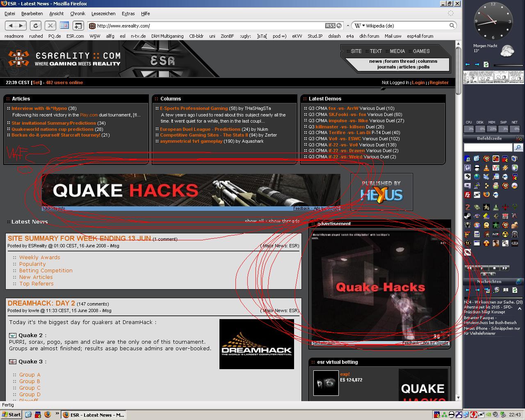
Task: Open a new tab with toolbar button
Action: (x=78, y=25)
